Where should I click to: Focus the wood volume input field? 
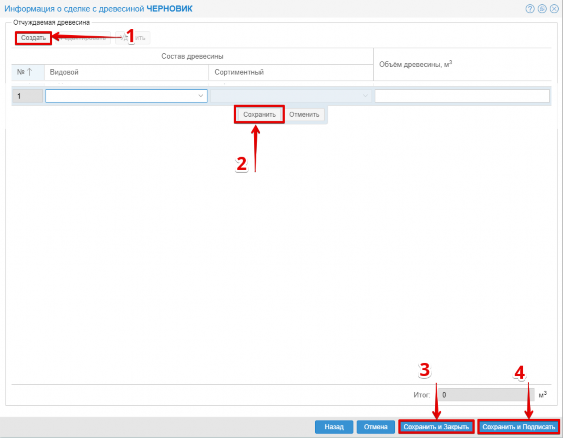coord(462,96)
